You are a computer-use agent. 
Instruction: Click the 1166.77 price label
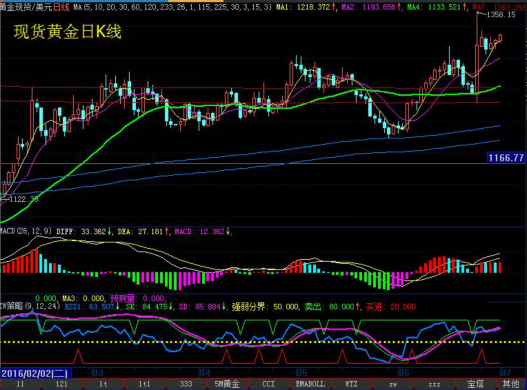[506, 158]
